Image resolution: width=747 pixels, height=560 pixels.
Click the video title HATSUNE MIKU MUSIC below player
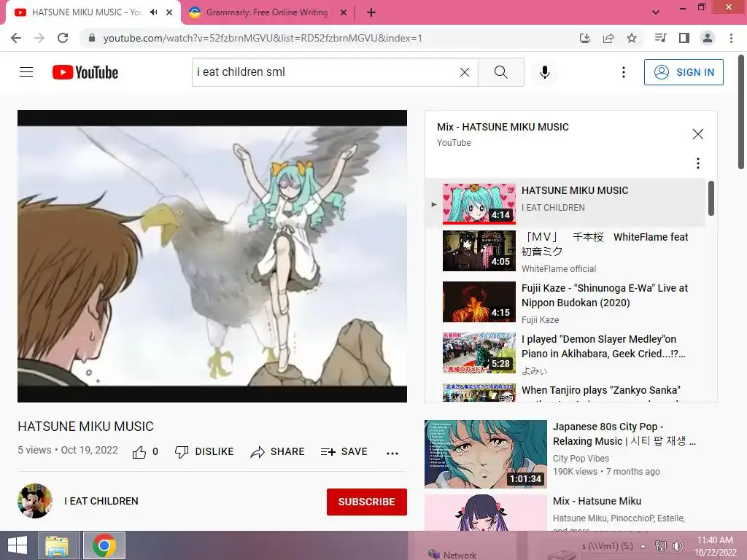tap(86, 426)
